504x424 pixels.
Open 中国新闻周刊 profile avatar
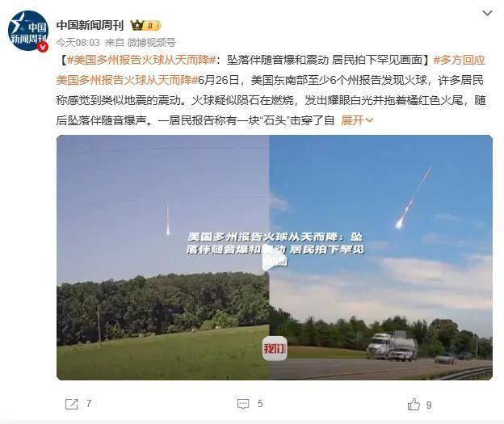[28, 31]
